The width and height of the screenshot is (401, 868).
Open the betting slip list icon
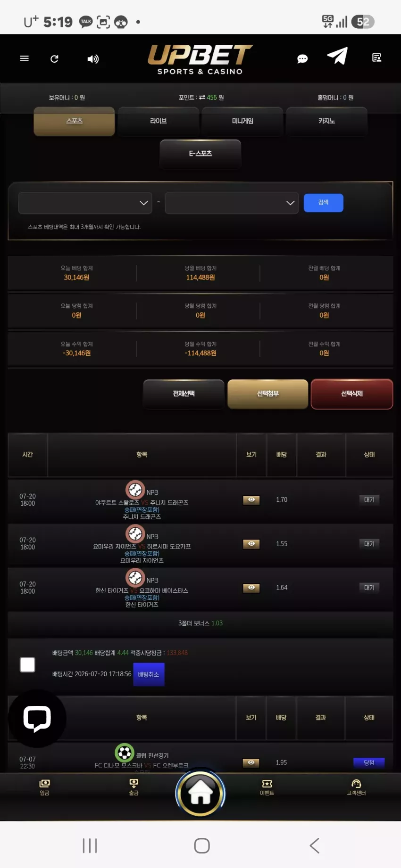[376, 58]
